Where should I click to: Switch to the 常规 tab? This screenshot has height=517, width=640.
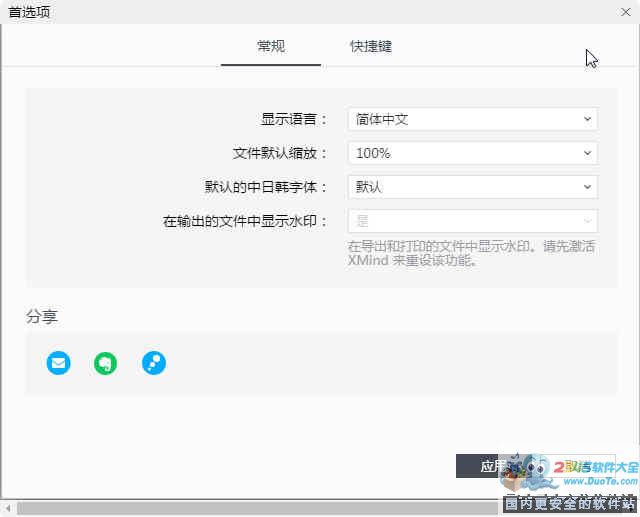271,47
